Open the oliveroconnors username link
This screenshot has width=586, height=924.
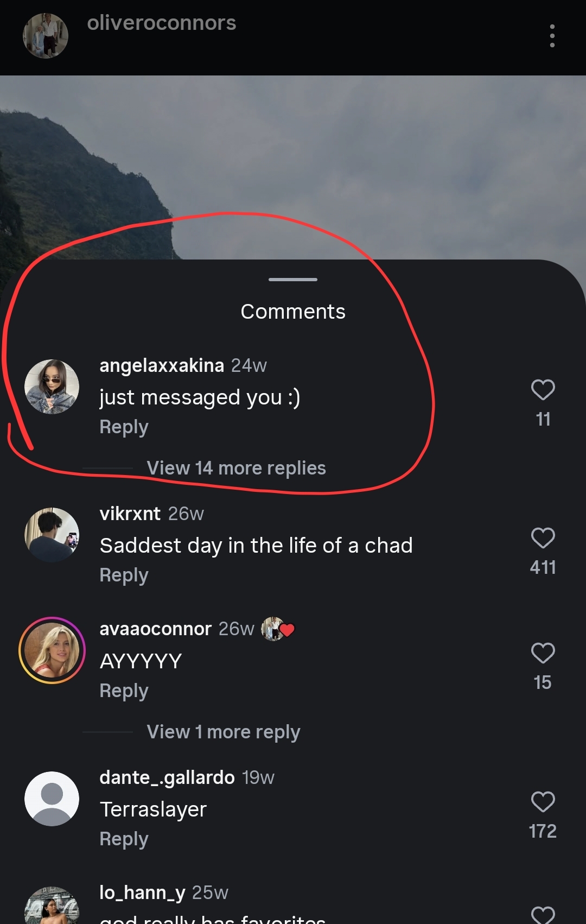pyautogui.click(x=162, y=23)
